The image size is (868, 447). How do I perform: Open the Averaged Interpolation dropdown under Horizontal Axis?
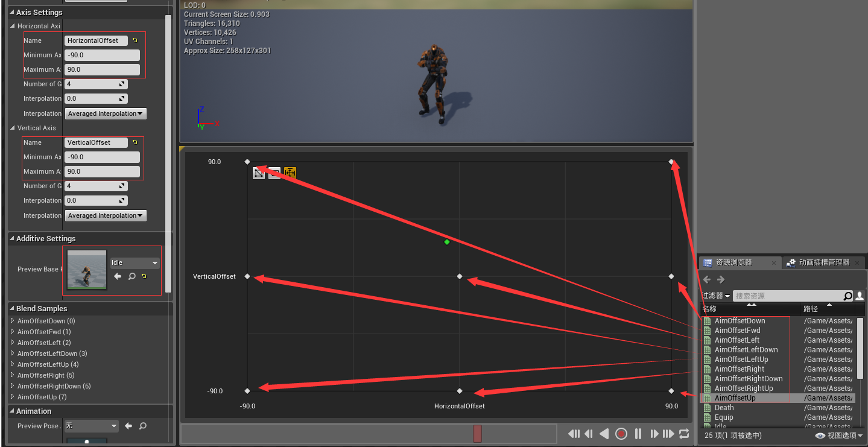[x=106, y=113]
